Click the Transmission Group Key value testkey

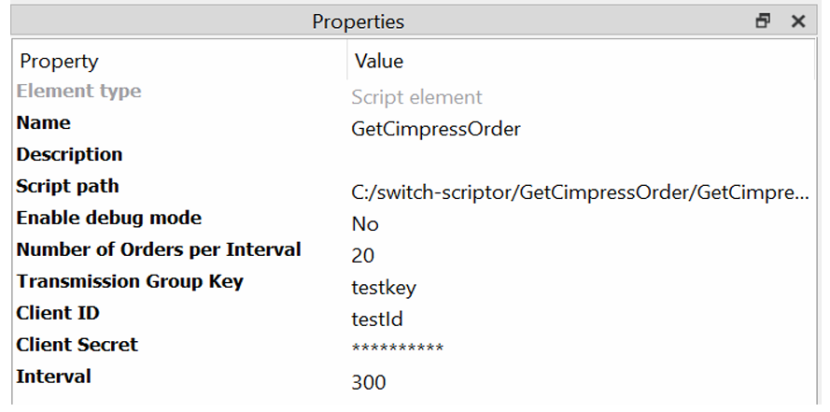(383, 288)
